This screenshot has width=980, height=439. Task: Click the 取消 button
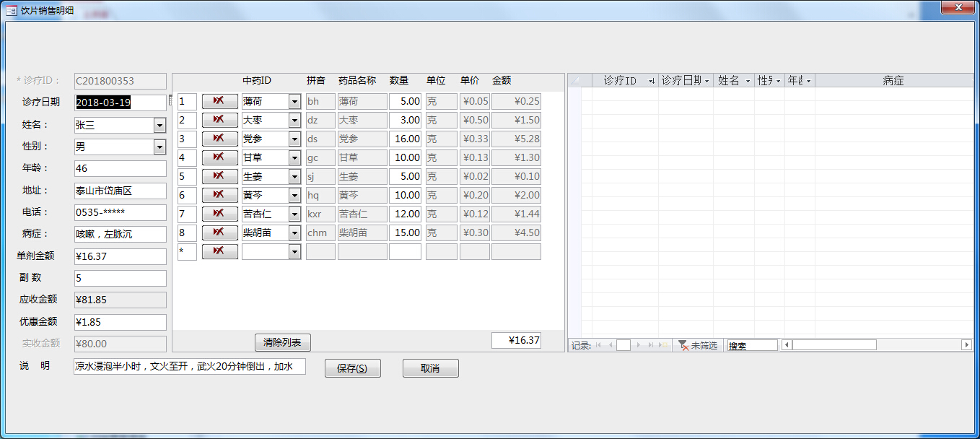point(431,368)
